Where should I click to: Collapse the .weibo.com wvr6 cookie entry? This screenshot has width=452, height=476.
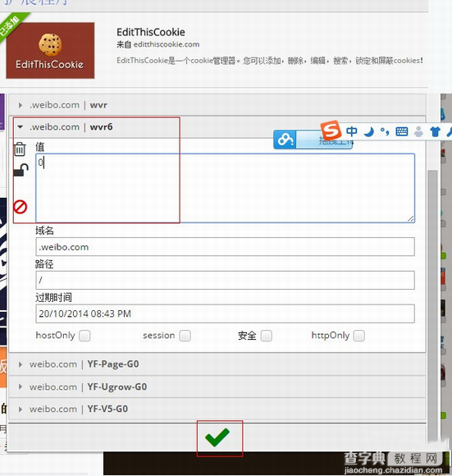click(x=217, y=127)
